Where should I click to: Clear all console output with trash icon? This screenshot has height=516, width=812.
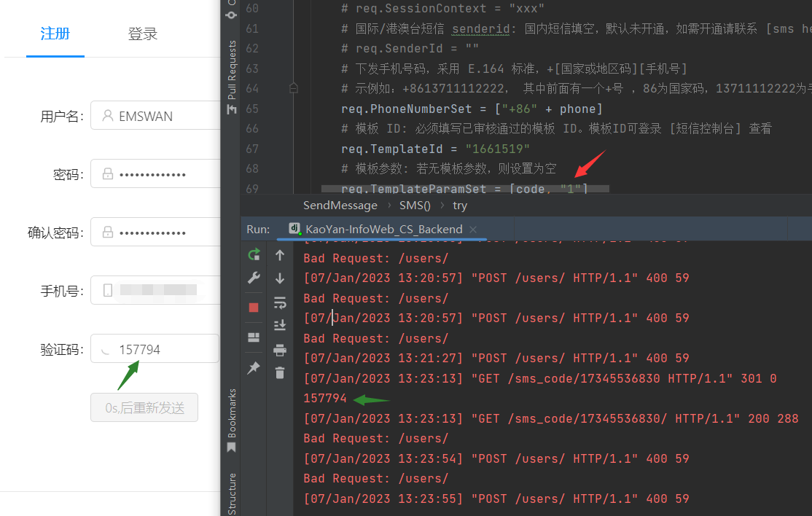click(280, 374)
